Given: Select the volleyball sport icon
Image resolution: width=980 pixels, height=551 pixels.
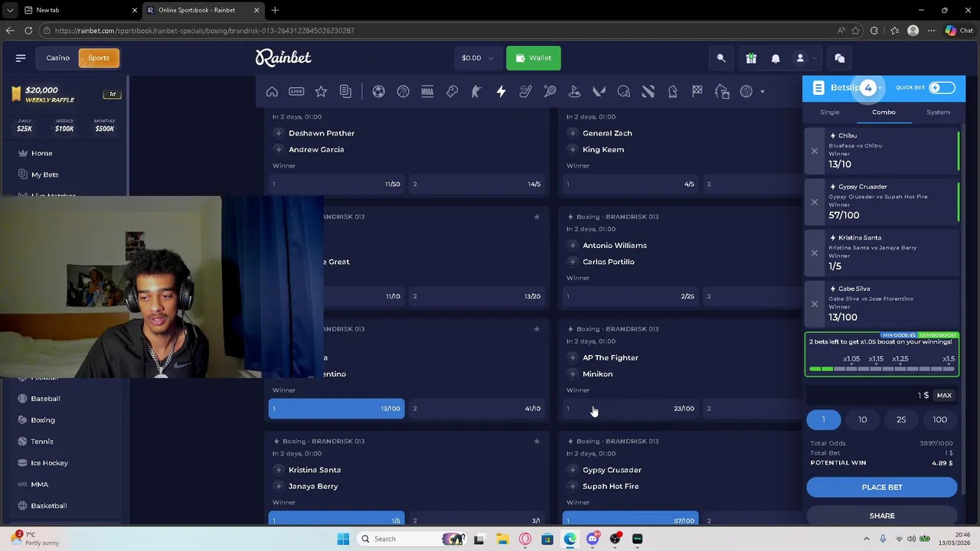Looking at the screenshot, I should coord(746,92).
